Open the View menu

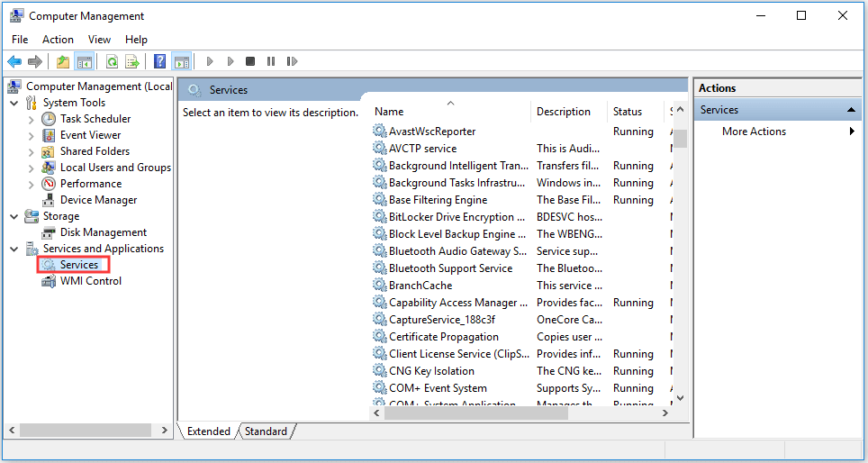(100, 40)
